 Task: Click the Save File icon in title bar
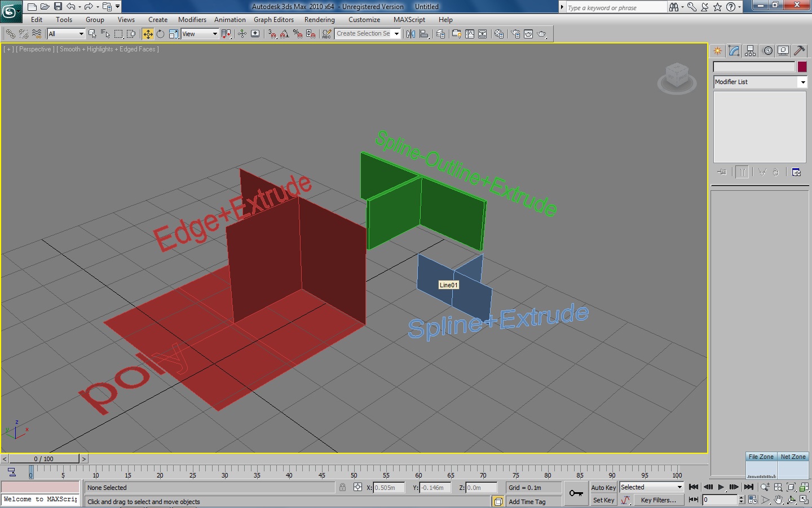click(x=58, y=7)
